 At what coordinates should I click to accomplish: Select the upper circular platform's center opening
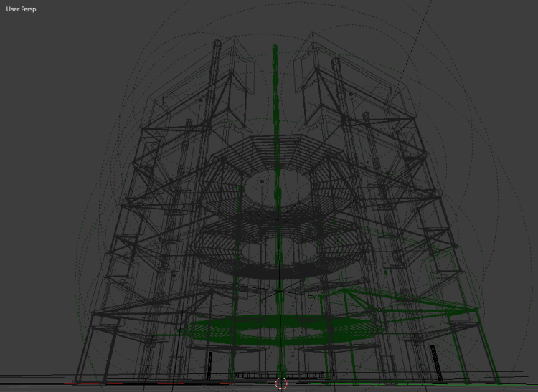[276, 188]
